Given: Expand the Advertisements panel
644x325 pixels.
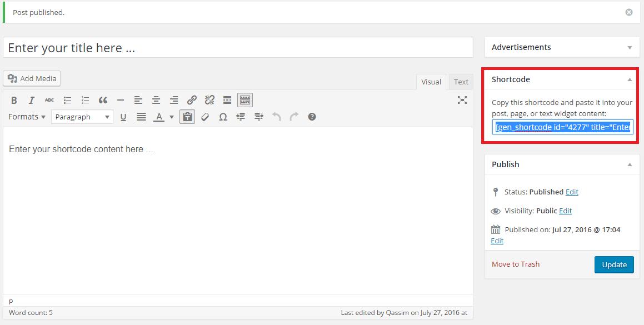Looking at the screenshot, I should [x=630, y=48].
